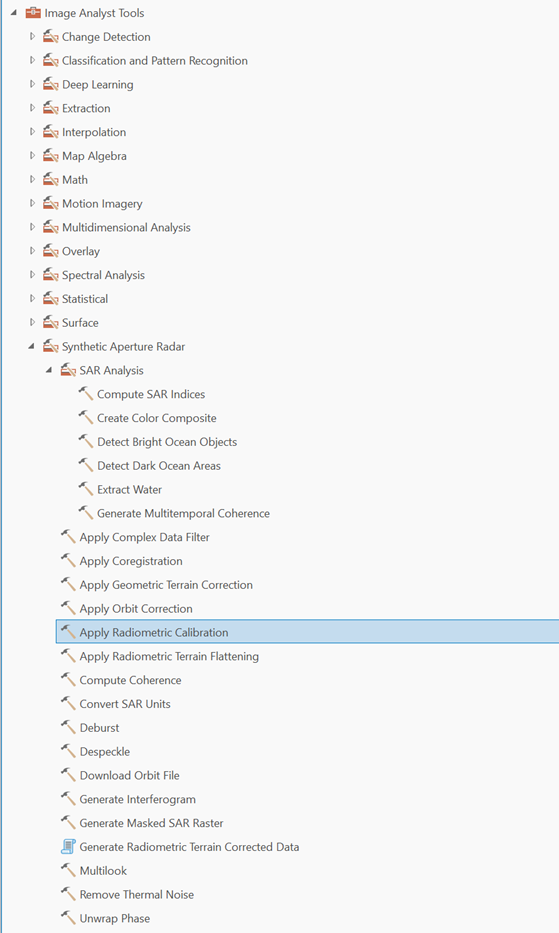The image size is (559, 933).
Task: Collapse the SAR Analysis toolset arrow
Action: tap(49, 370)
